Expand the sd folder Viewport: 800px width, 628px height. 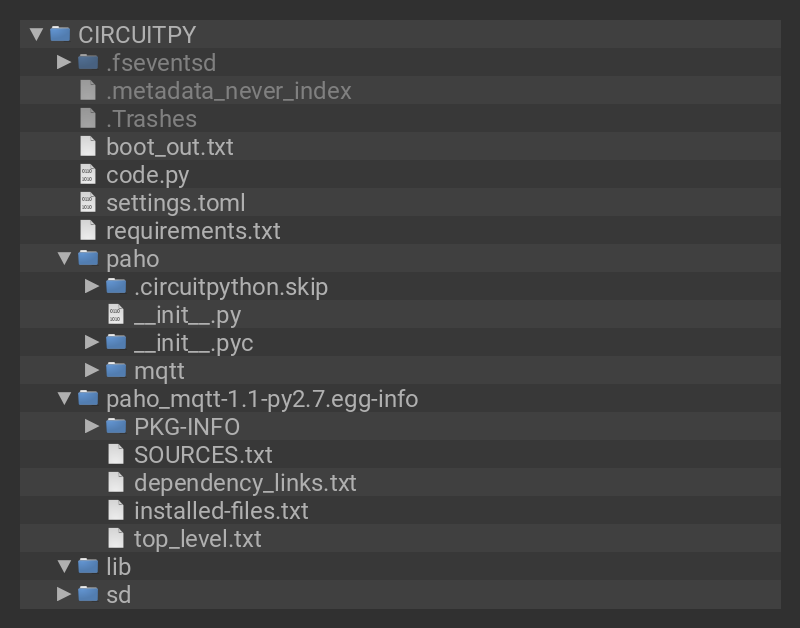pos(64,594)
